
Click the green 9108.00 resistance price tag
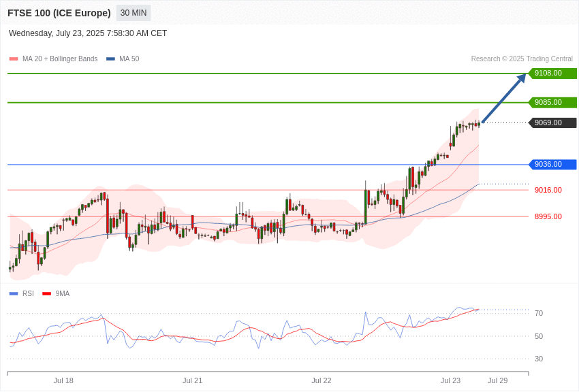point(553,73)
